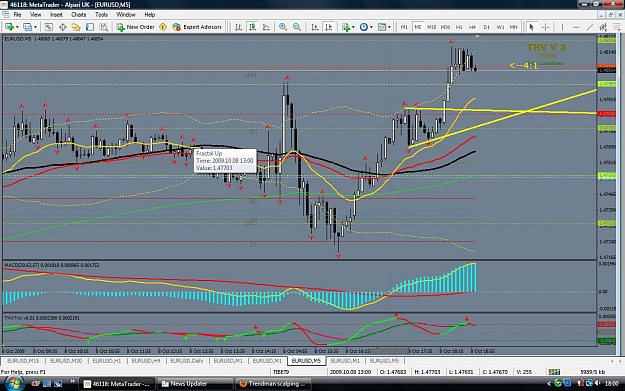Screen dimensions: 625x391
Task: Expand the Templates dropdown arrow
Action: coord(389,27)
